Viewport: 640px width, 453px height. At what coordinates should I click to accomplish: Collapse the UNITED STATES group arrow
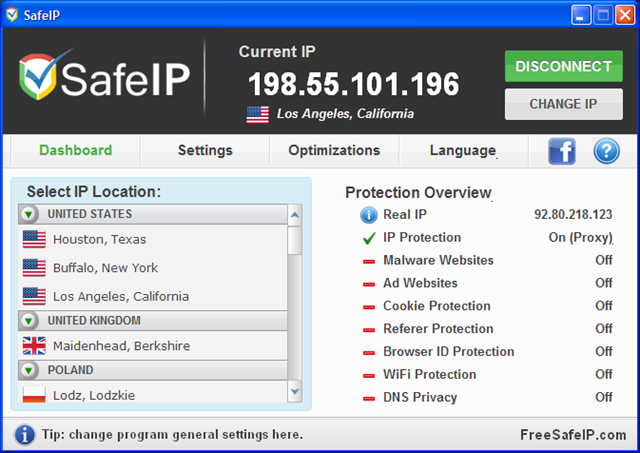[29, 214]
